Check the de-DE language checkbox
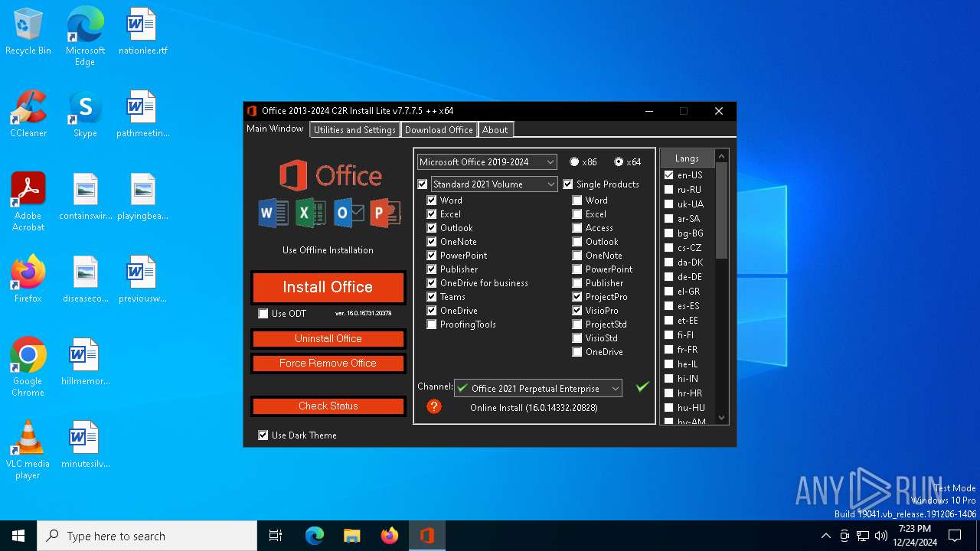980x551 pixels. pyautogui.click(x=668, y=277)
